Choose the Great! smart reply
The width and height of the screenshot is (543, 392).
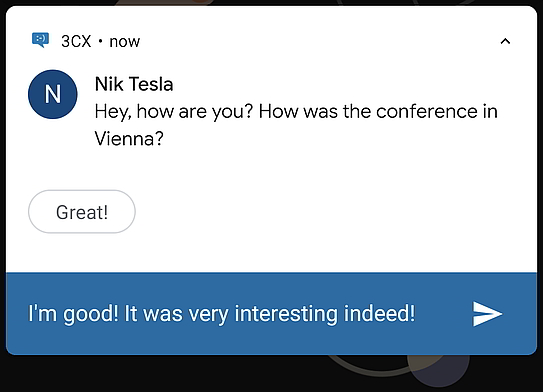[82, 212]
